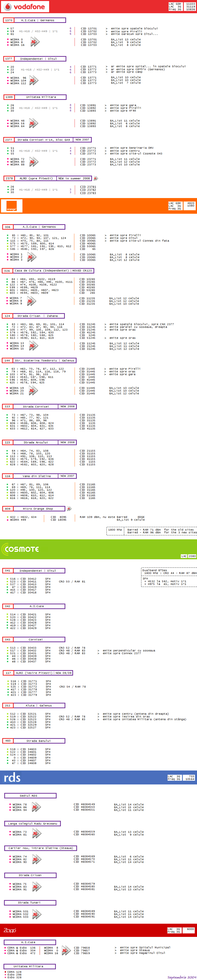The width and height of the screenshot is (197, 980).
Task: Select the 'Strada Banului' header
Action: pos(39,741)
